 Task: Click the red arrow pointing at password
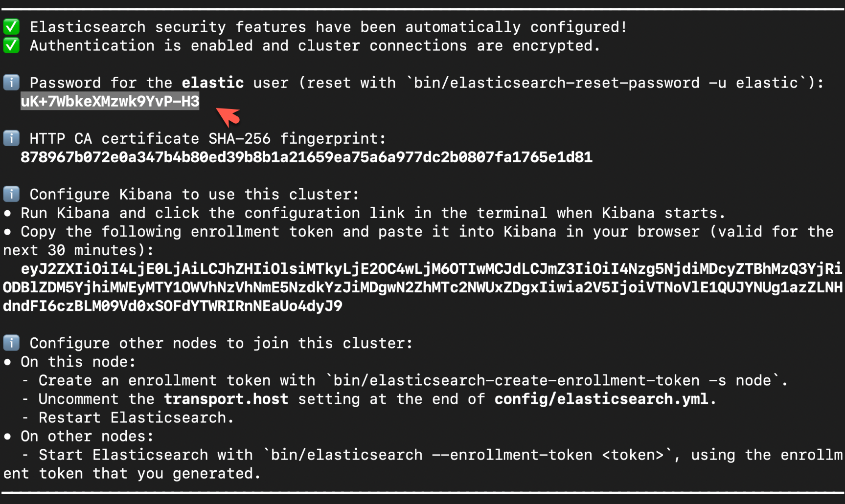228,116
